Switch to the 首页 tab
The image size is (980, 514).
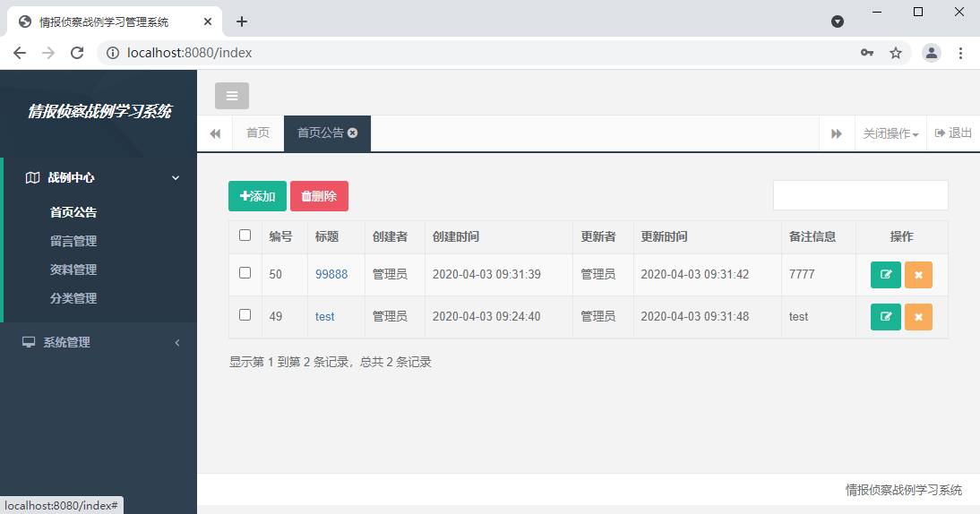point(258,133)
